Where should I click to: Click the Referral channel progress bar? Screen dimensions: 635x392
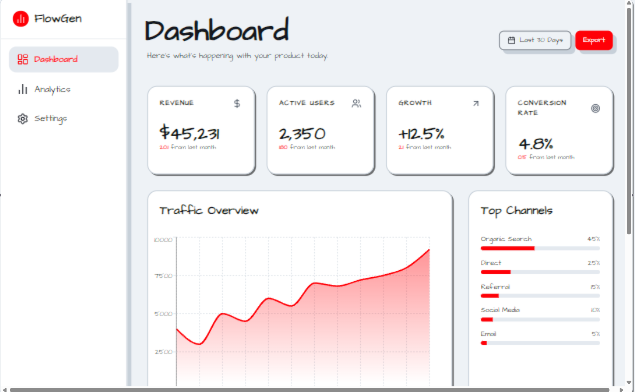point(540,296)
